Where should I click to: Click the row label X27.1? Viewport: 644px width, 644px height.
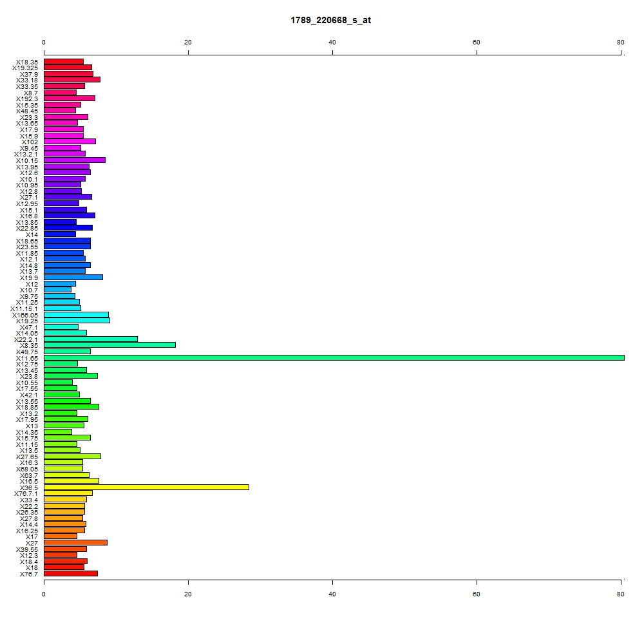point(29,198)
